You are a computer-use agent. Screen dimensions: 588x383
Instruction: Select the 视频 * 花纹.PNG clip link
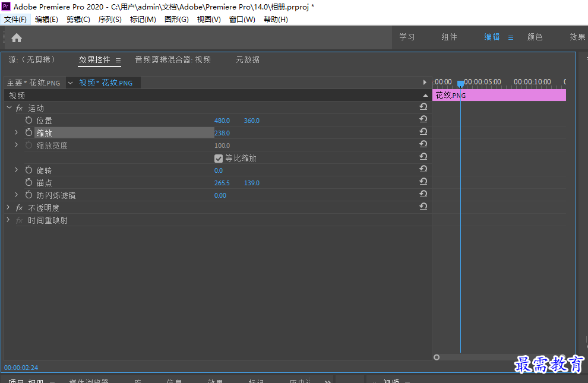point(106,83)
